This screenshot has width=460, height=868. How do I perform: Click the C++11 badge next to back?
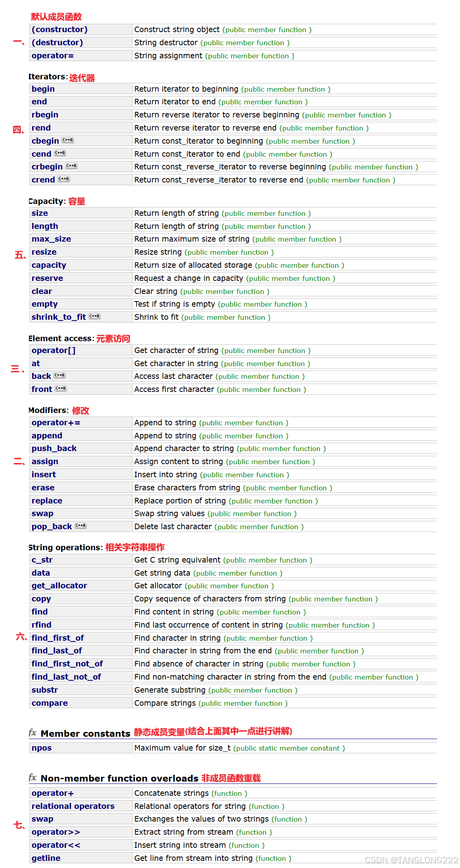(60, 375)
